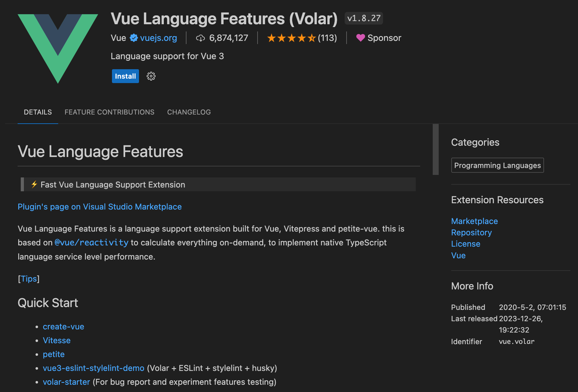Open the Marketplace resource link
Screen dimensions: 578x392
[475, 221]
